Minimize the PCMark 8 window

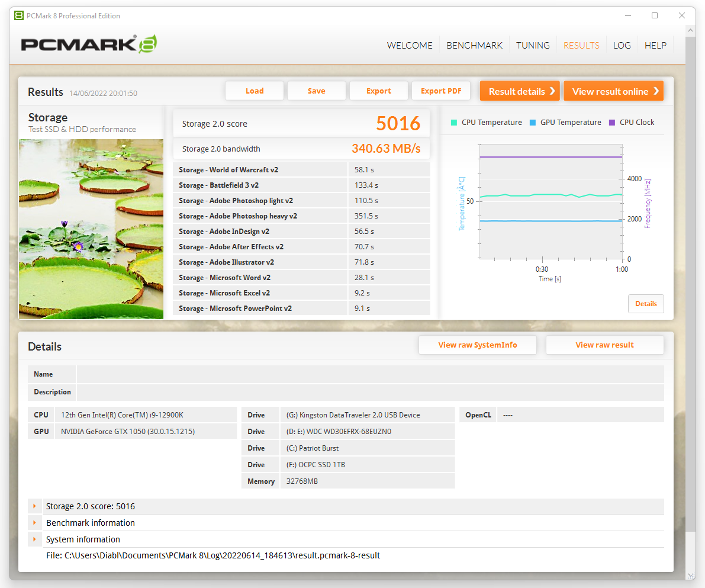click(x=628, y=16)
